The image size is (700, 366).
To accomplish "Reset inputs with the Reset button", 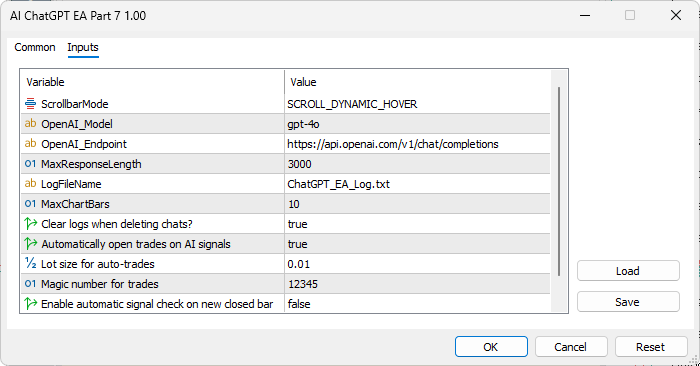I will (651, 347).
